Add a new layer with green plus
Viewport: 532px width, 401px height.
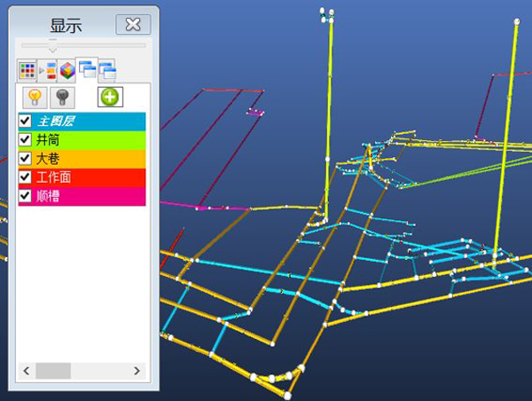click(110, 97)
